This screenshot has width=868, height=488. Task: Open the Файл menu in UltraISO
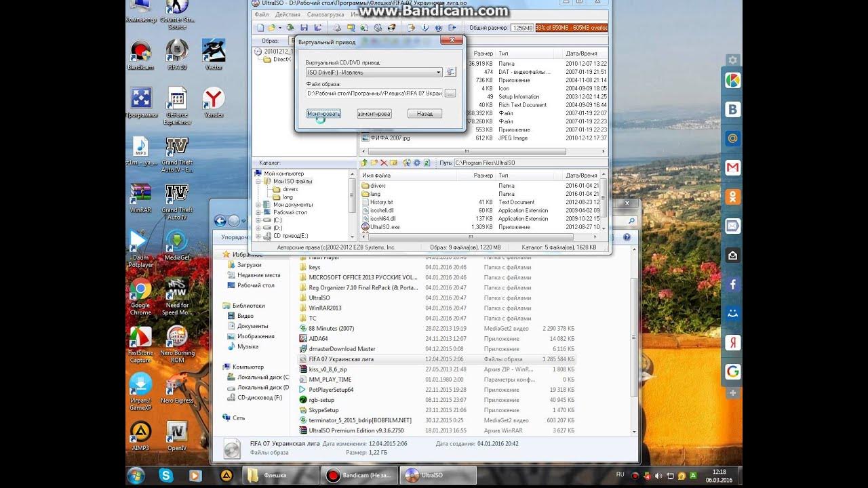point(261,14)
